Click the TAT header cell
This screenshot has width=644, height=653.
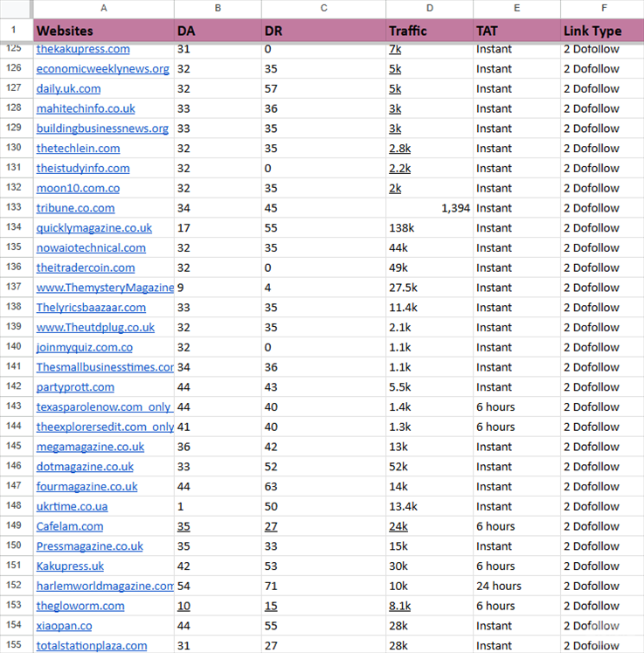(516, 31)
